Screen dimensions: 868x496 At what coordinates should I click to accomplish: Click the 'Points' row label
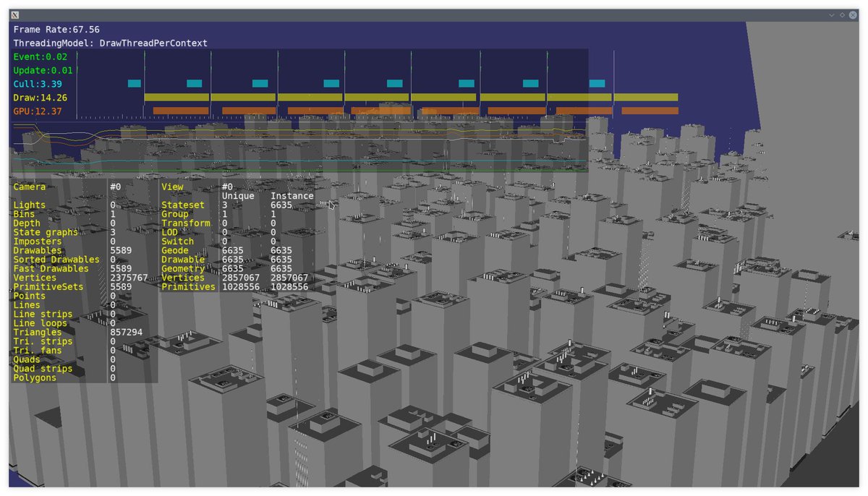point(29,296)
